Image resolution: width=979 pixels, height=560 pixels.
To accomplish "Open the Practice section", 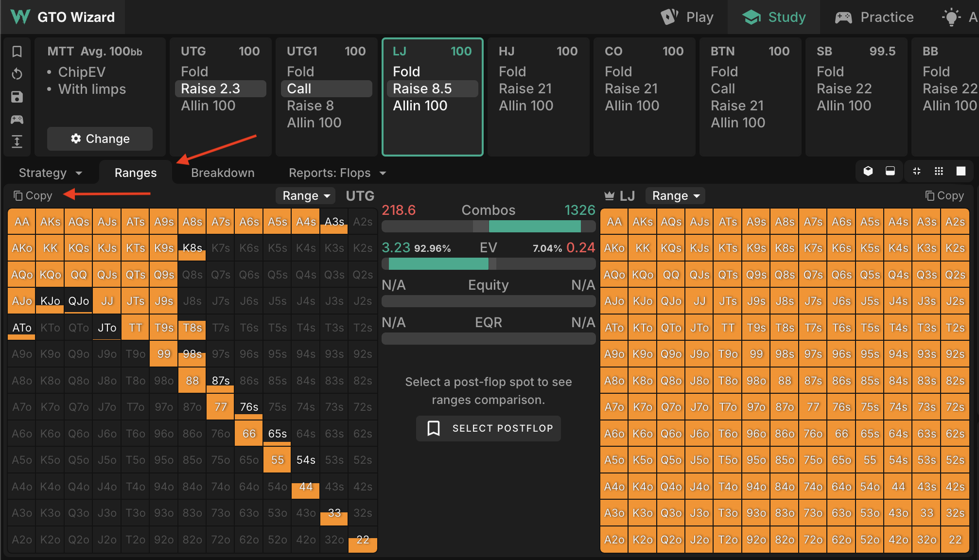I will (x=874, y=17).
